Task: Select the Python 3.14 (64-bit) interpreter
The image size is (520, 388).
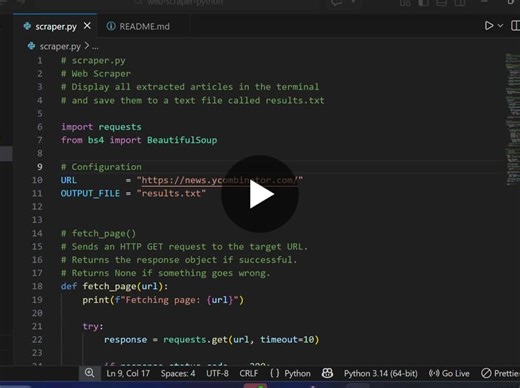Action: (381, 373)
